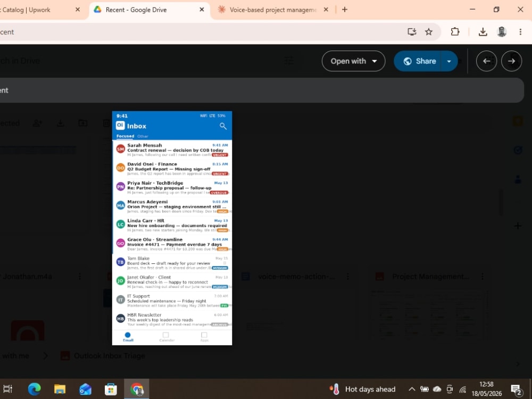The height and width of the screenshot is (399, 532).
Task: Click the SM avatar beside Sarah Mensah
Action: pyautogui.click(x=120, y=149)
